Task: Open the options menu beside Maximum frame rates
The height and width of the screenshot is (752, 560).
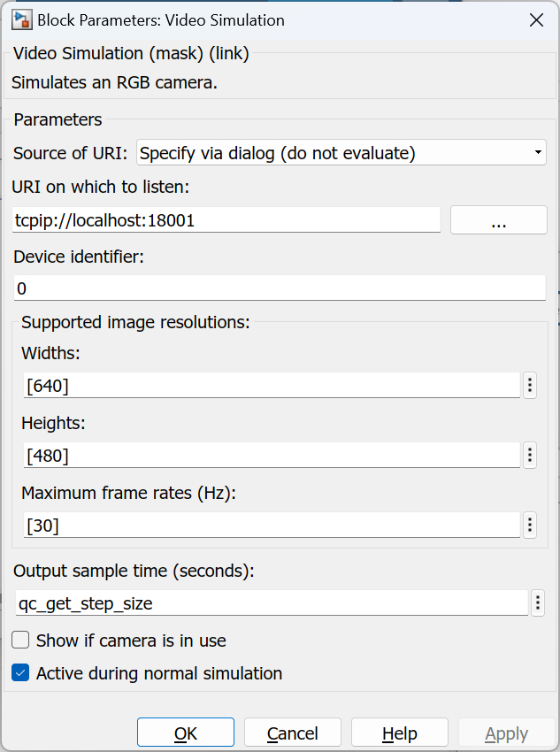Action: [530, 525]
